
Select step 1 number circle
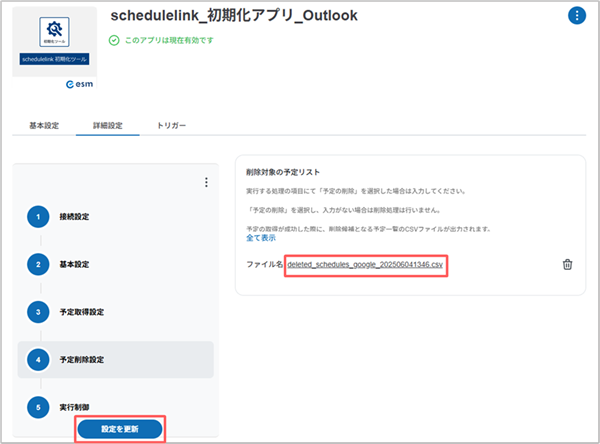pos(38,217)
